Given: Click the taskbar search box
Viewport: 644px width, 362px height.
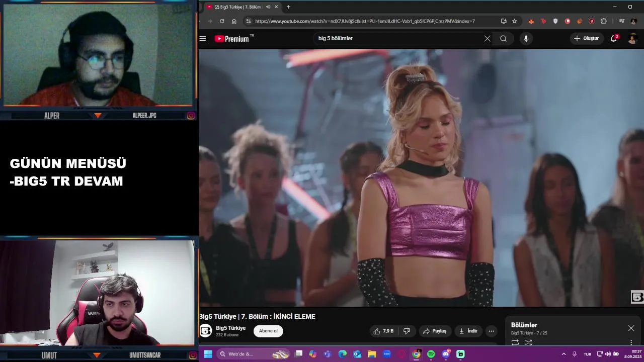Looking at the screenshot, I should [254, 354].
